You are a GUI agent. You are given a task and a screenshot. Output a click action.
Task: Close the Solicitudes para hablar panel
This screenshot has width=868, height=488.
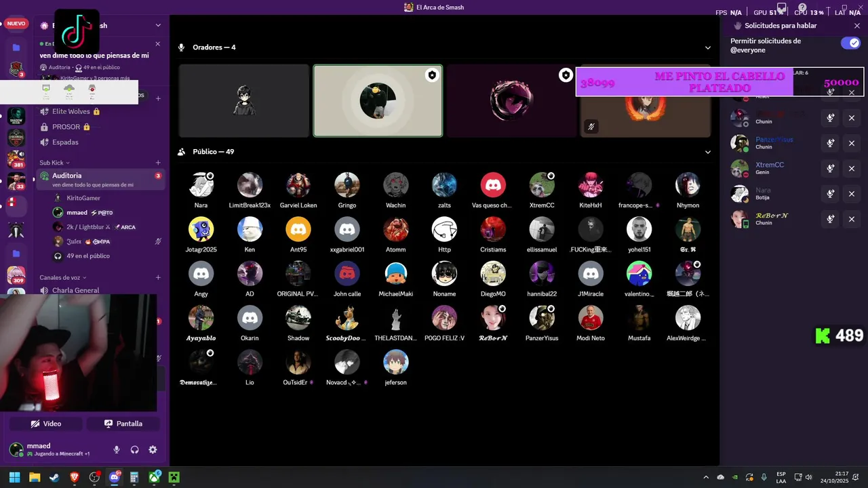click(x=857, y=26)
